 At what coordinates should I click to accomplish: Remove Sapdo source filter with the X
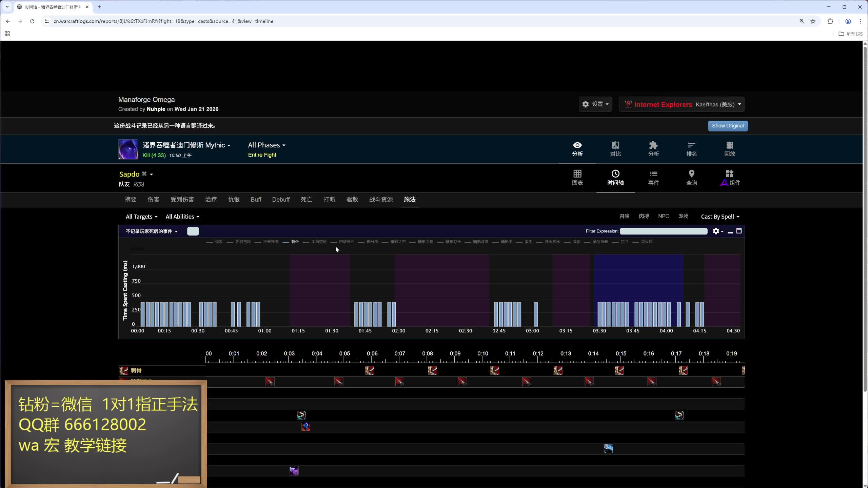[144, 174]
